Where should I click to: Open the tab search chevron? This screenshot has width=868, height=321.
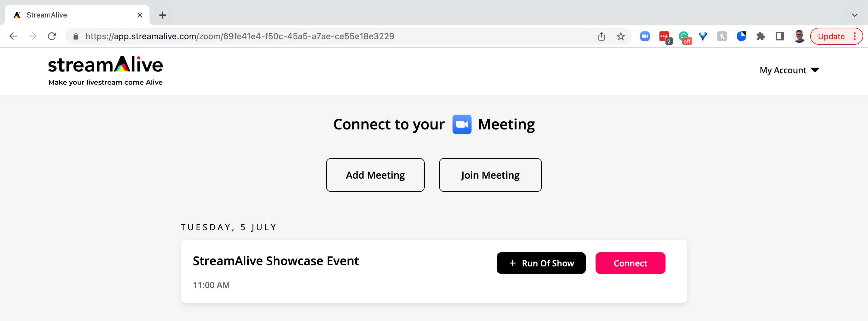coord(854,15)
